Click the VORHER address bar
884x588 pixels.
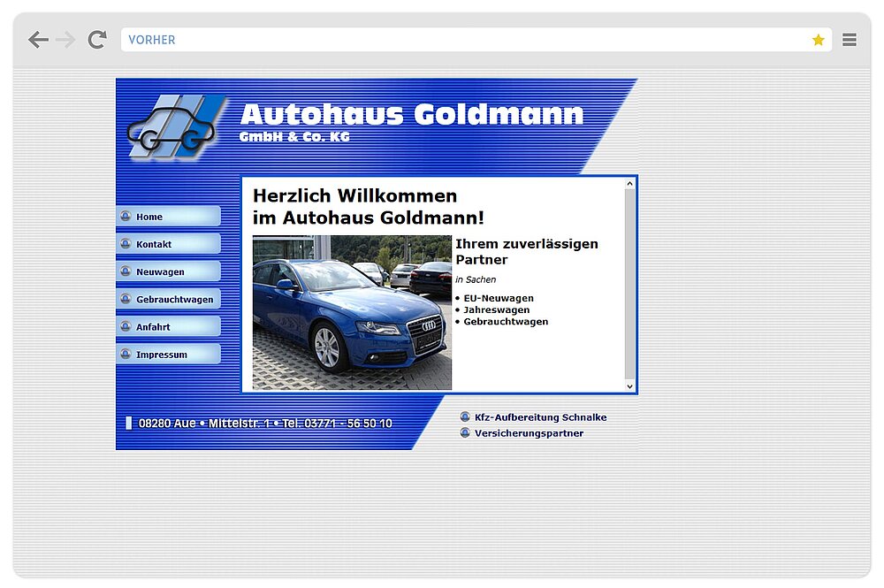(476, 40)
